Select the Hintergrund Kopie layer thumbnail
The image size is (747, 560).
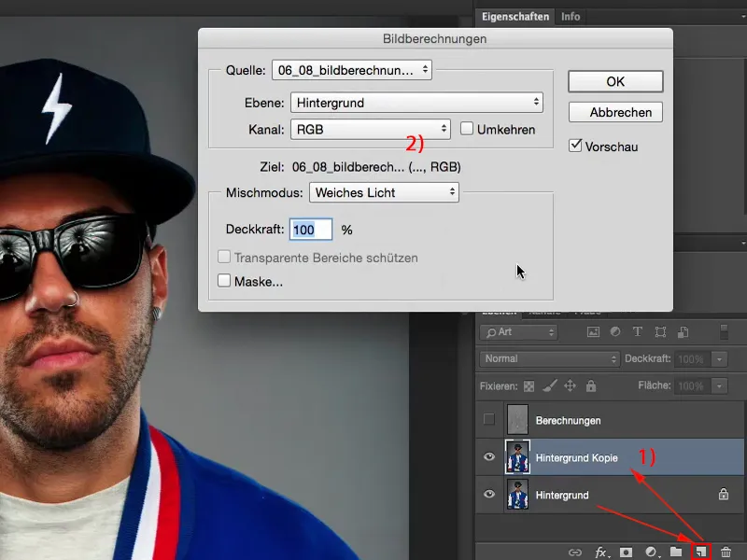coord(517,457)
